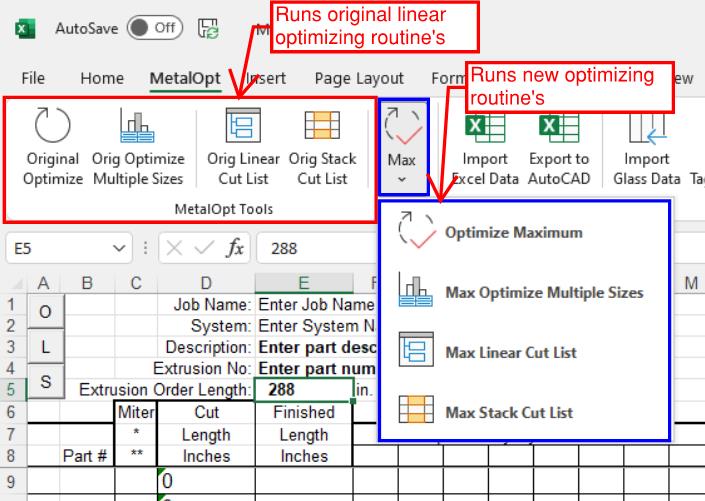The height and width of the screenshot is (501, 705).
Task: Click the S button on the worksheet
Action: (45, 381)
